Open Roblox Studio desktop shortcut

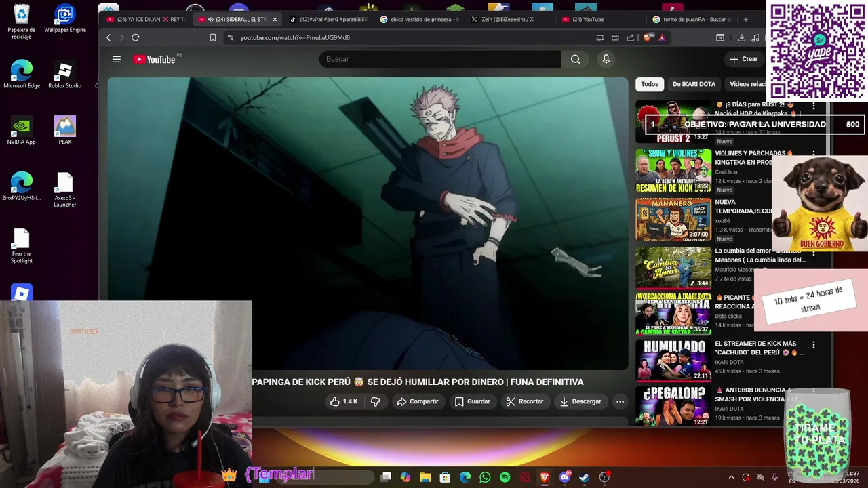(64, 75)
